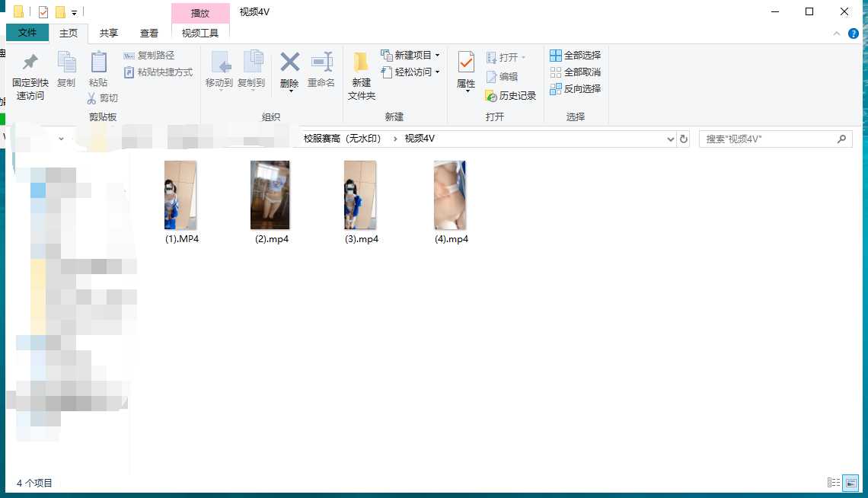
Task: Open the File (文件) tab
Action: 27,33
